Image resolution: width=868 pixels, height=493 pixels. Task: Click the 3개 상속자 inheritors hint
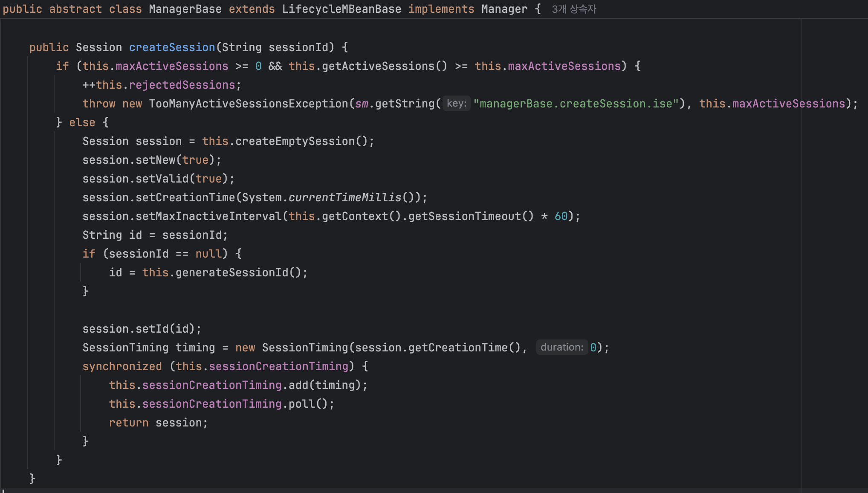point(573,9)
